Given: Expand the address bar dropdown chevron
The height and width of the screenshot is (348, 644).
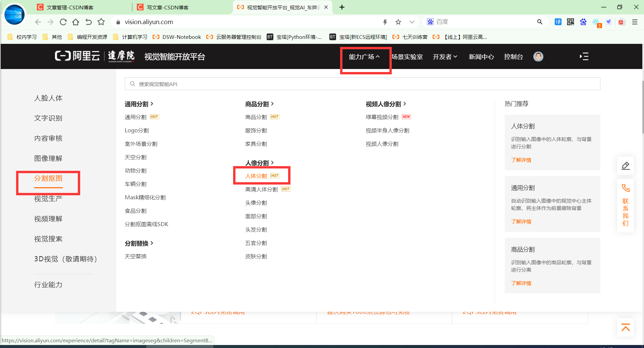Looking at the screenshot, I should pos(412,22).
